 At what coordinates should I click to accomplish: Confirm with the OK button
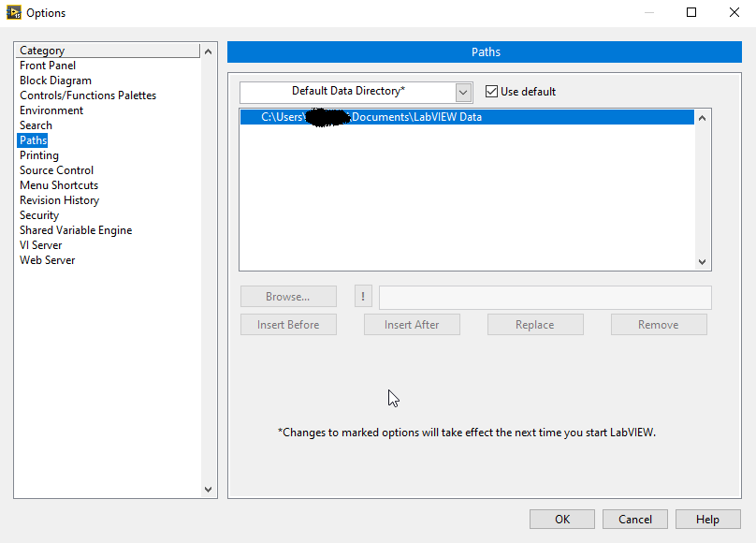562,520
